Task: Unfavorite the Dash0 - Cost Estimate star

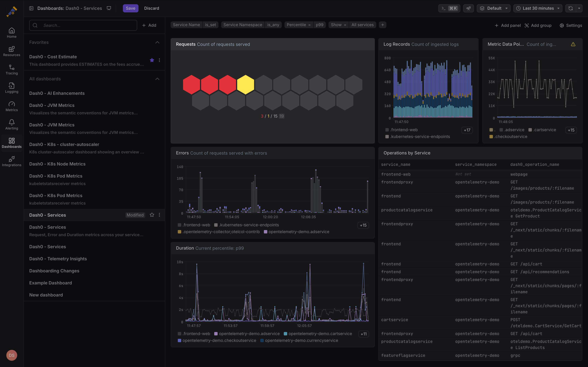Action: 152,60
